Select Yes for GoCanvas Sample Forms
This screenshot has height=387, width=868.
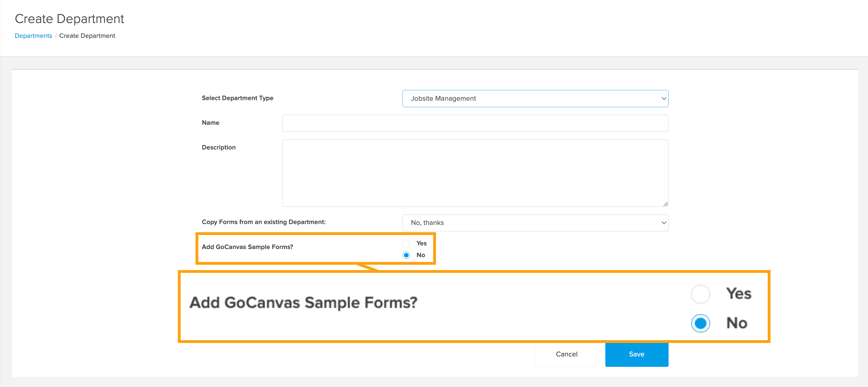[406, 243]
